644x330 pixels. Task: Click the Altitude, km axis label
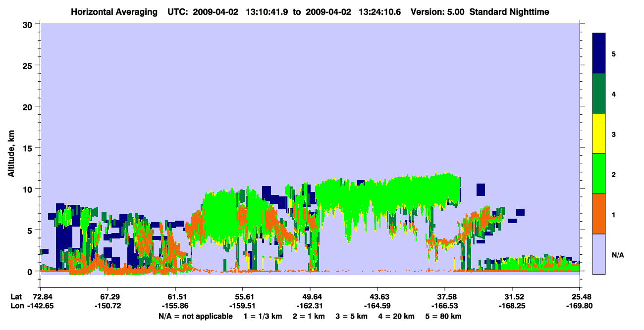coord(11,149)
